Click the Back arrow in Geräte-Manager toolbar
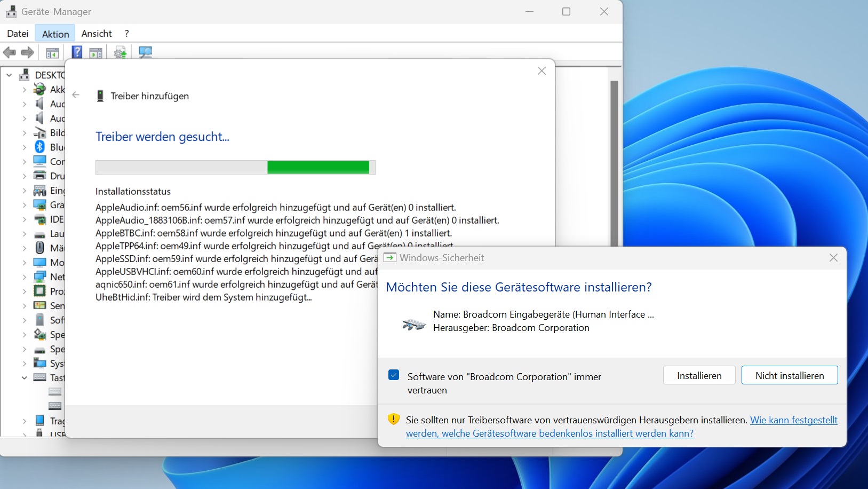 [x=10, y=52]
